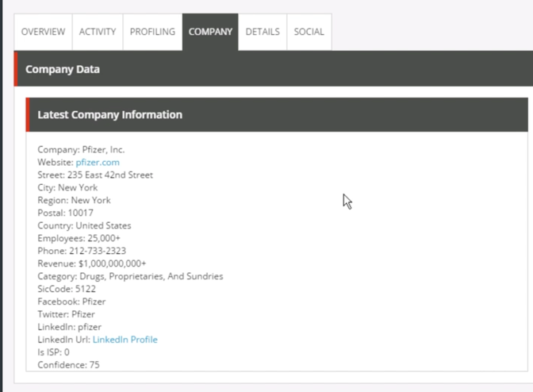Click the Company tab

[210, 32]
